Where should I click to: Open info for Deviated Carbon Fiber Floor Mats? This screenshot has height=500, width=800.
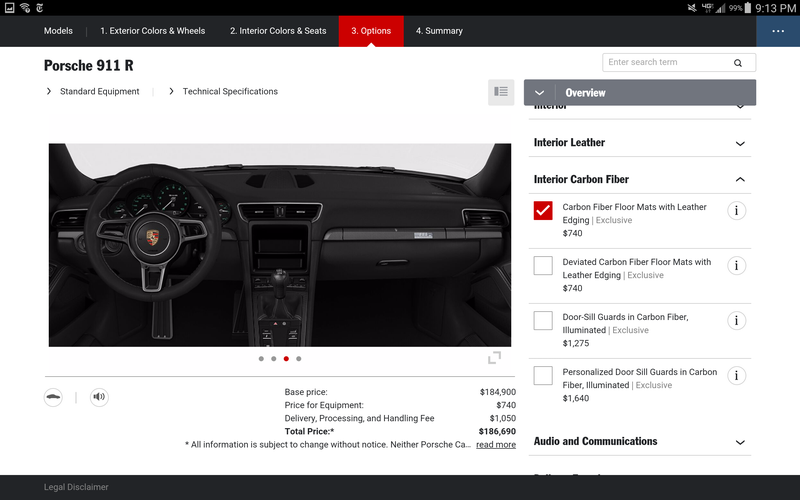click(x=736, y=265)
